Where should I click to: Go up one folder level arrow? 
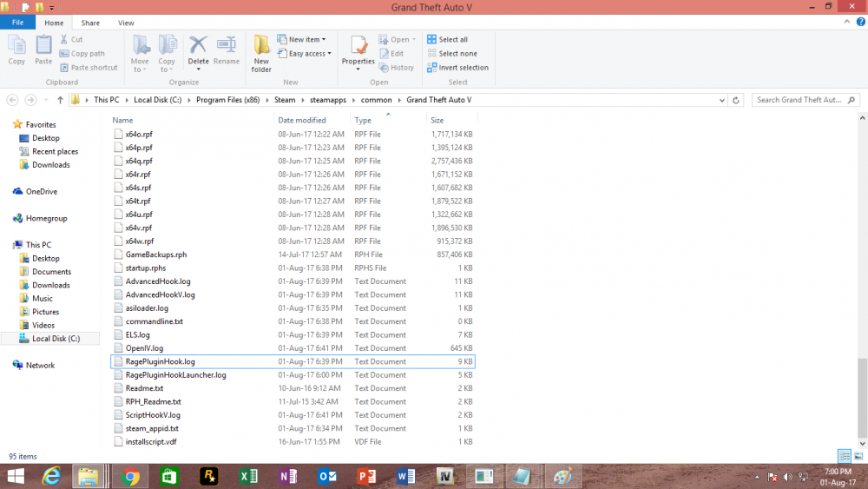pyautogui.click(x=60, y=100)
